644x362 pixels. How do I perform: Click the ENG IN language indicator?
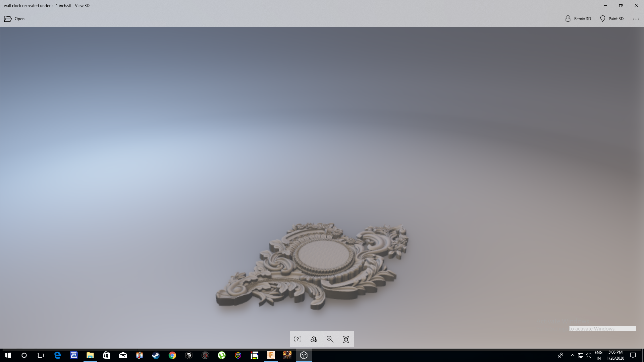point(599,355)
